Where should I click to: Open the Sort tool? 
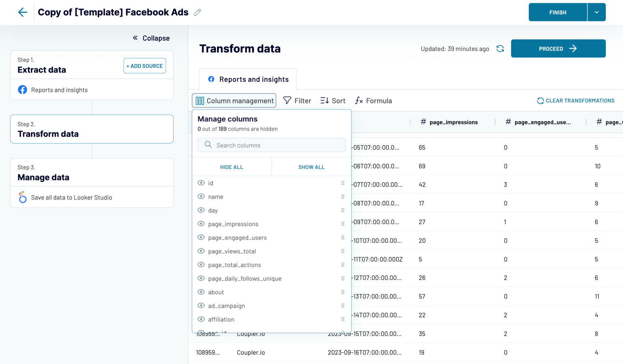[x=333, y=101]
